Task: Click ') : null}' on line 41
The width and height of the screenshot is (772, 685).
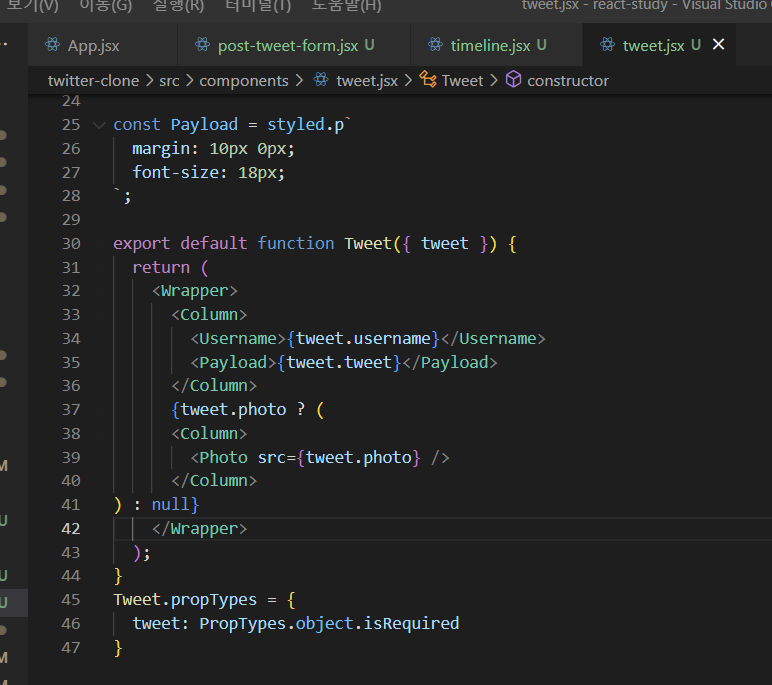Action: coord(156,505)
